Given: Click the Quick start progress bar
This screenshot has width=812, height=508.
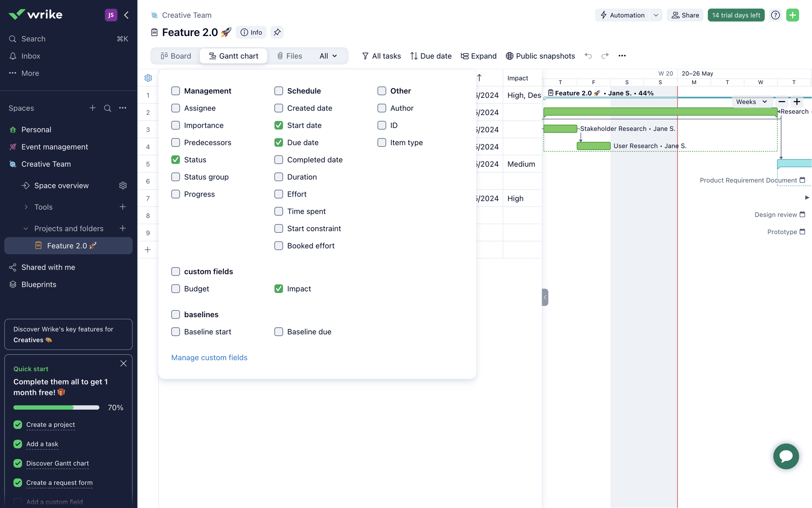Looking at the screenshot, I should 56,407.
